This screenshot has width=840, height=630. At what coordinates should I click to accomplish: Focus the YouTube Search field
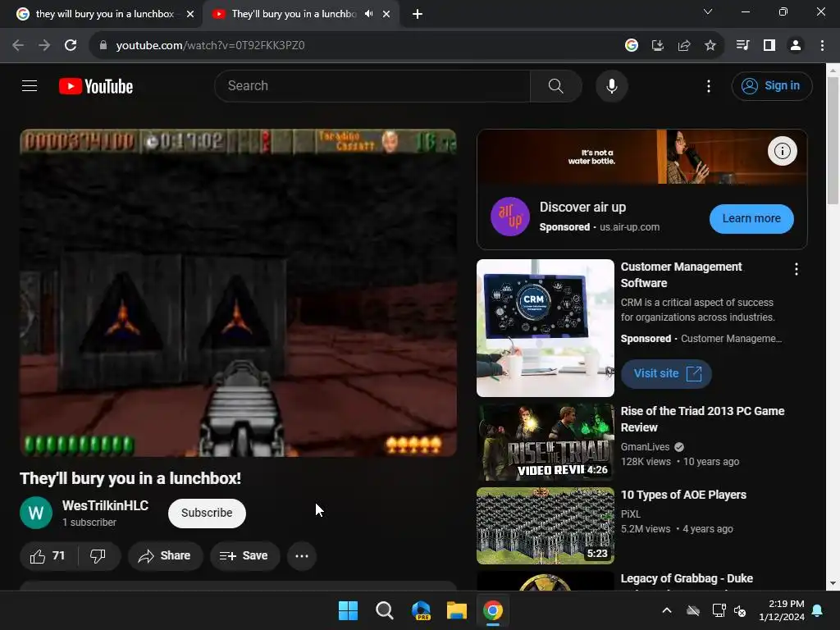(372, 85)
